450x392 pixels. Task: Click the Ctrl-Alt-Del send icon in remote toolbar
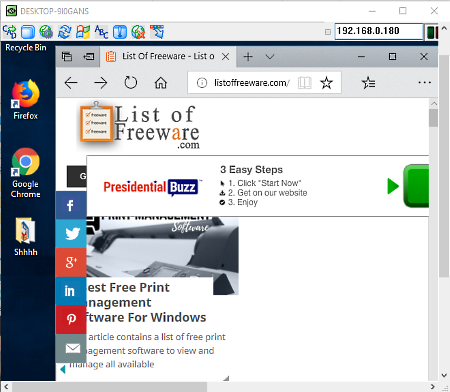pos(10,32)
